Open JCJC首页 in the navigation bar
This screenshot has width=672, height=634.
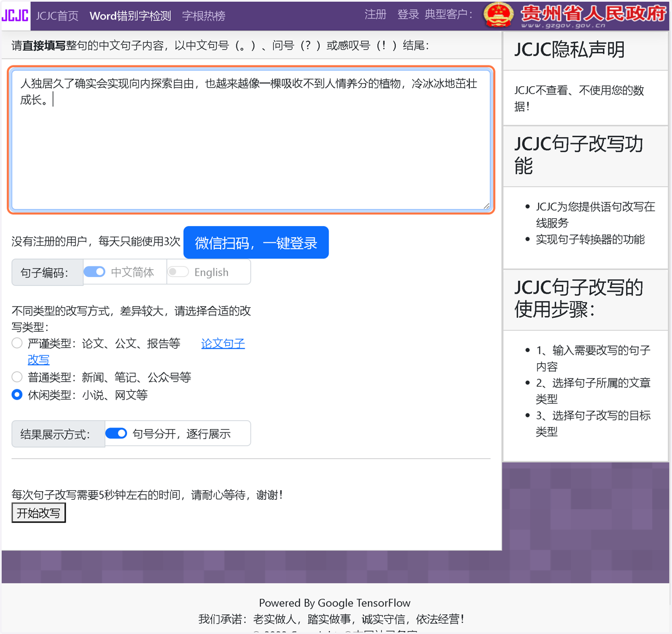pos(57,16)
